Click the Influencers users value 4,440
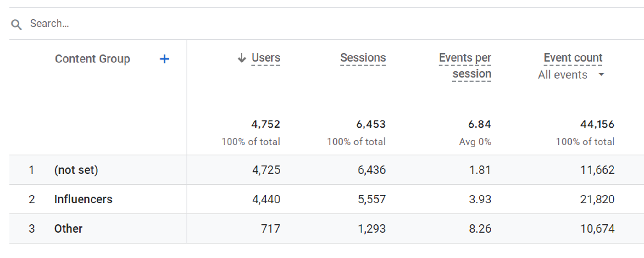 (x=266, y=199)
